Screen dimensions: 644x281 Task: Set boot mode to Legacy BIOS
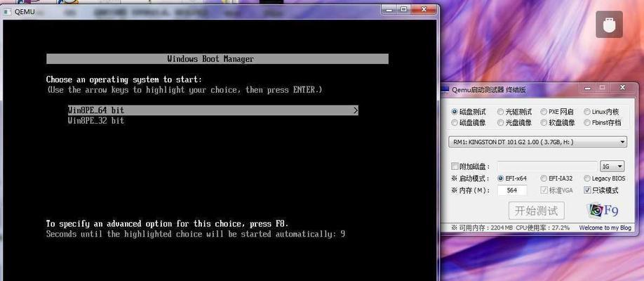point(605,178)
